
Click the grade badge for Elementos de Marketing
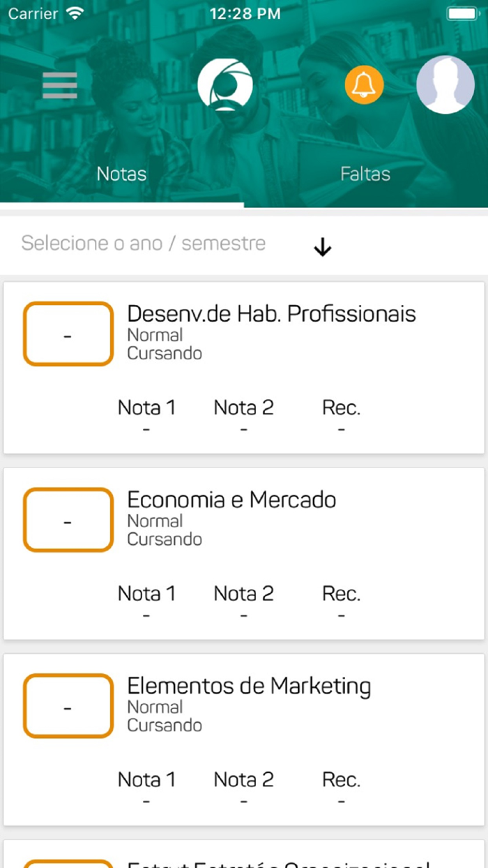(68, 705)
